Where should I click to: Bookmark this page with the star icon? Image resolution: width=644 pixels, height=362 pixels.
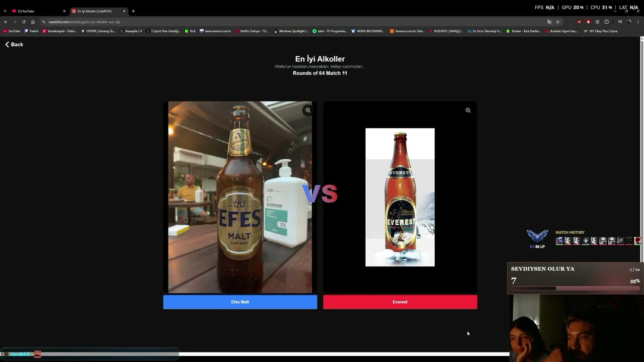(x=557, y=22)
